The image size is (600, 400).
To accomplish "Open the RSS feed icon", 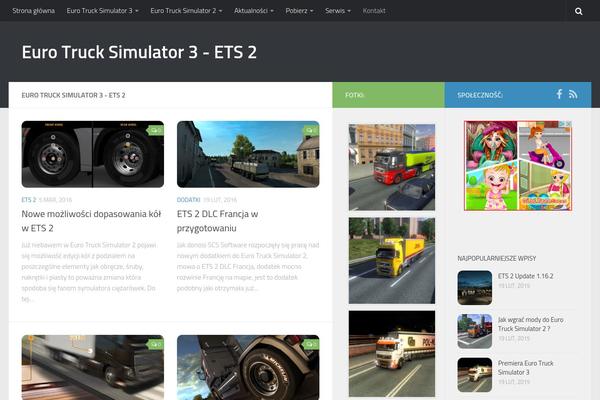I will coord(573,94).
